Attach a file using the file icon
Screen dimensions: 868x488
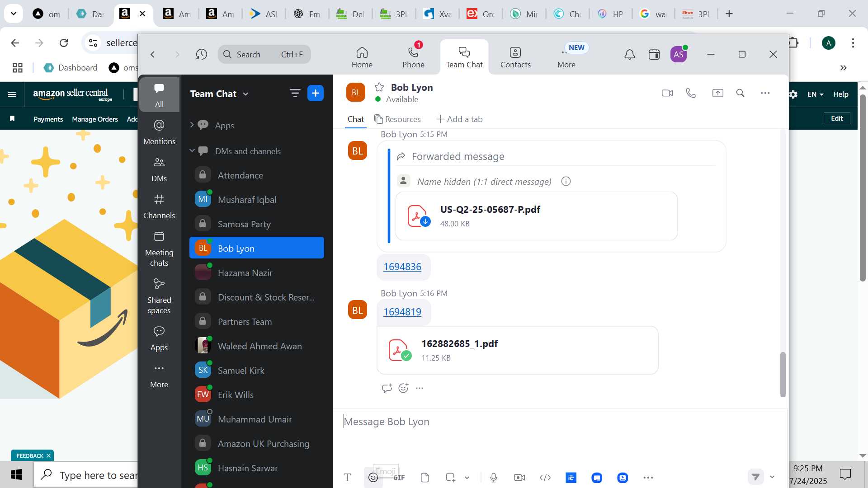coord(425,478)
